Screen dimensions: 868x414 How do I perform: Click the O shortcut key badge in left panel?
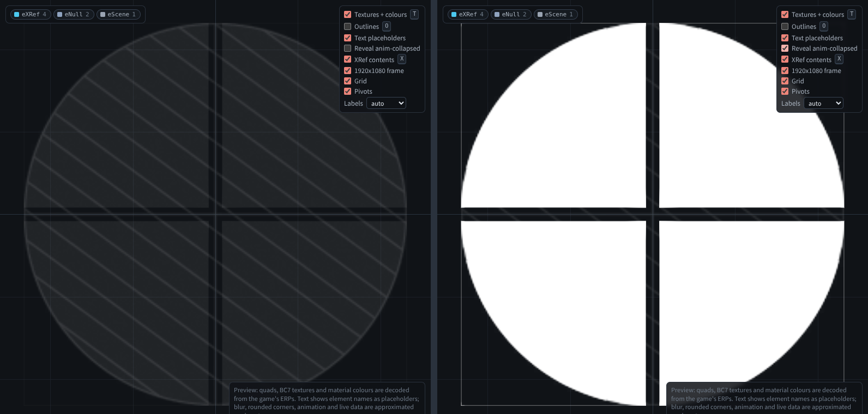click(387, 26)
